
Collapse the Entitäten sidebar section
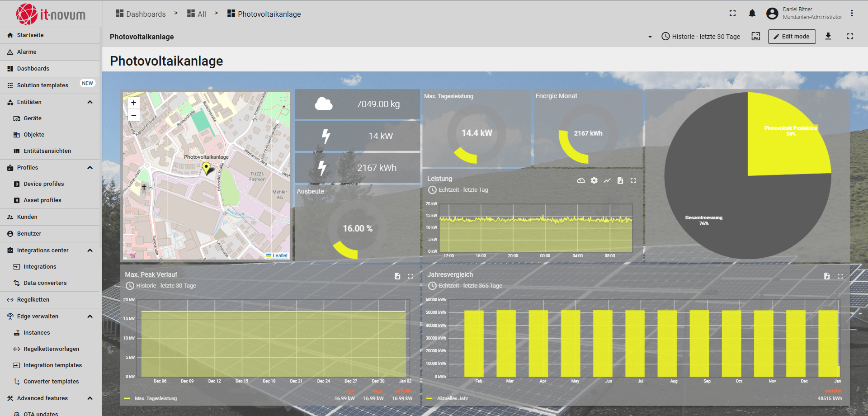90,102
